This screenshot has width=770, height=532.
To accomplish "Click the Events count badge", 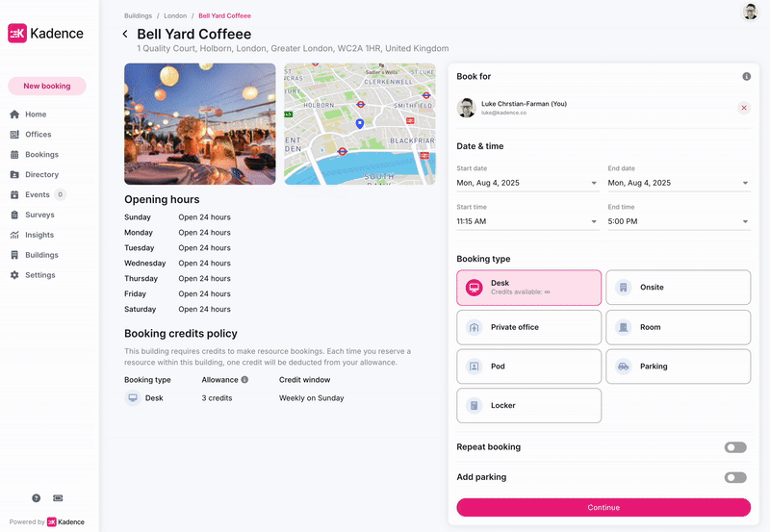I will (60, 195).
